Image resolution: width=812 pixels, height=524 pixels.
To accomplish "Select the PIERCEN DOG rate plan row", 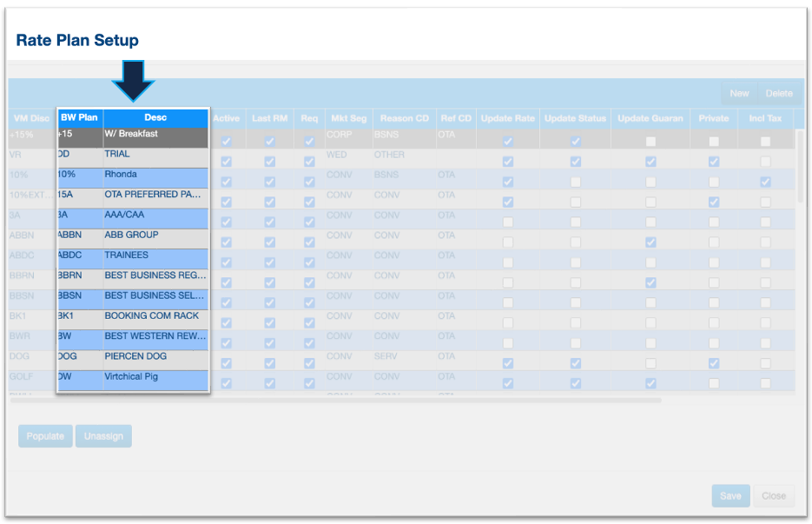I will [x=155, y=357].
